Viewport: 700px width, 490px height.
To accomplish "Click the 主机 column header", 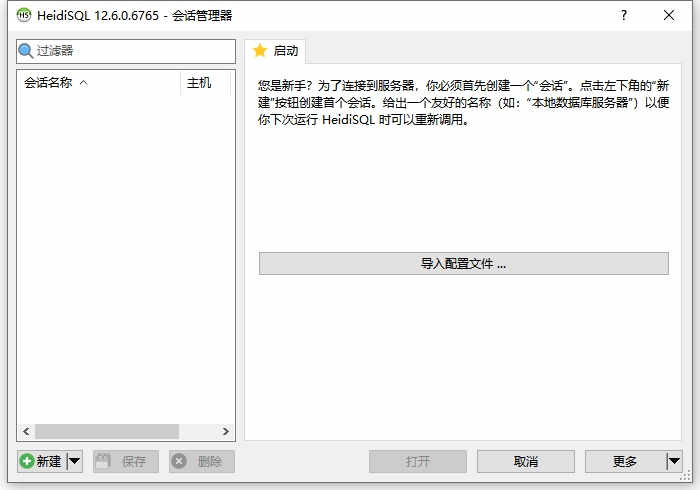I will 205,83.
